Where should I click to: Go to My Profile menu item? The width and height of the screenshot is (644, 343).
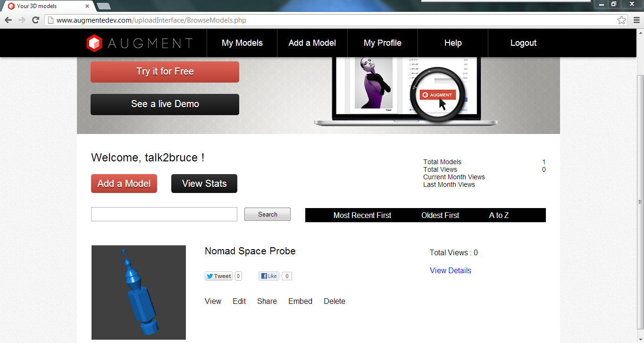click(382, 43)
